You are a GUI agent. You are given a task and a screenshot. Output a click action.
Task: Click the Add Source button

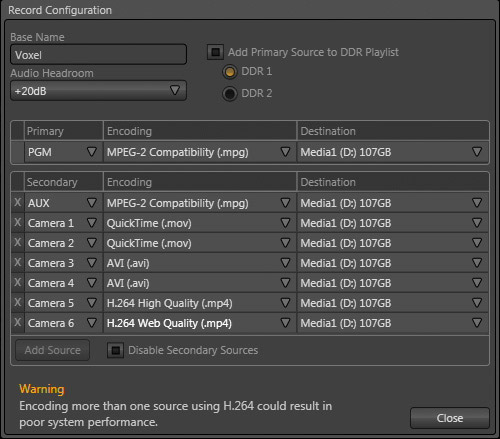[53, 350]
